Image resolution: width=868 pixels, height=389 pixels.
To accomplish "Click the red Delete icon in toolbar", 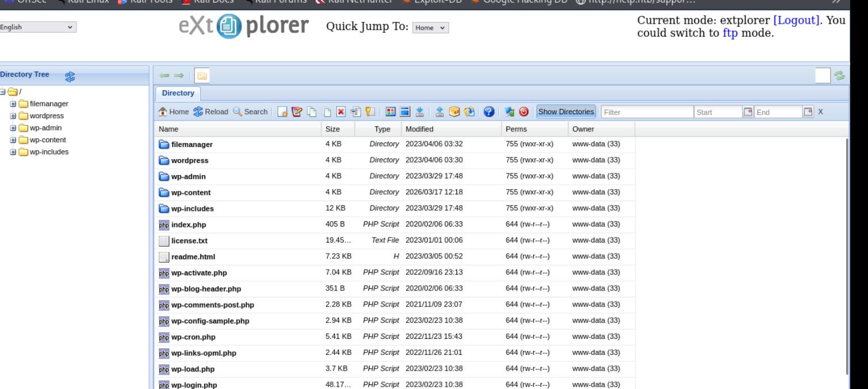I will click(341, 112).
